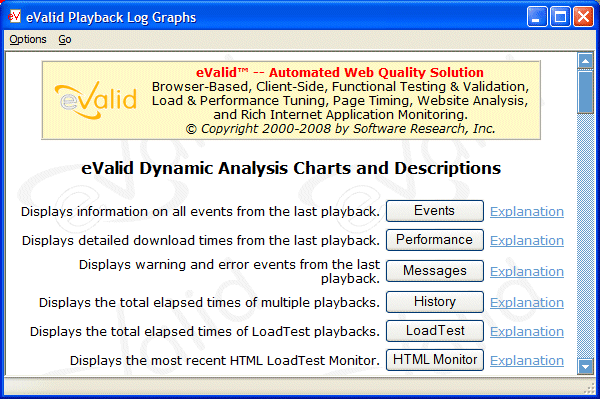This screenshot has width=600, height=399.
Task: Click the scrollbar up arrow
Action: click(x=585, y=60)
